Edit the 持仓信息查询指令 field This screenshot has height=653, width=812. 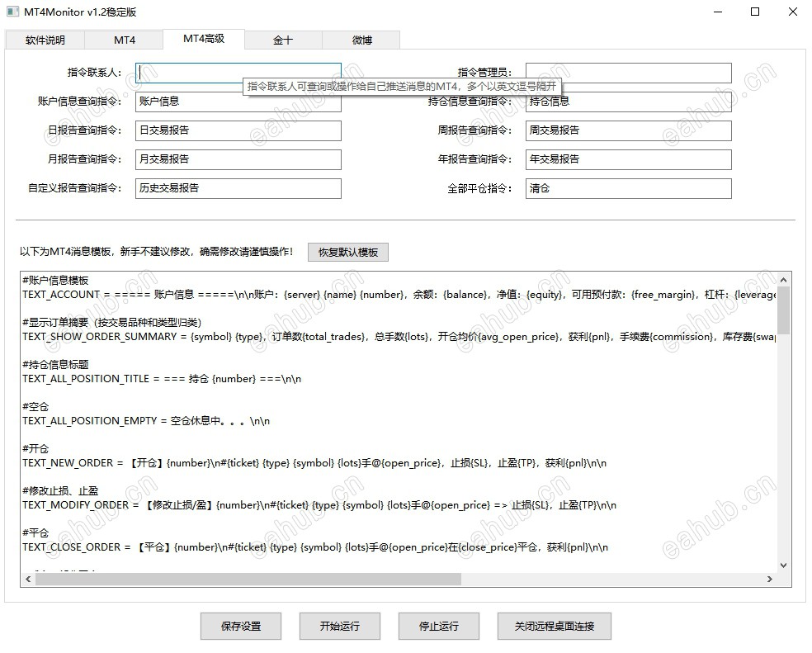click(628, 102)
